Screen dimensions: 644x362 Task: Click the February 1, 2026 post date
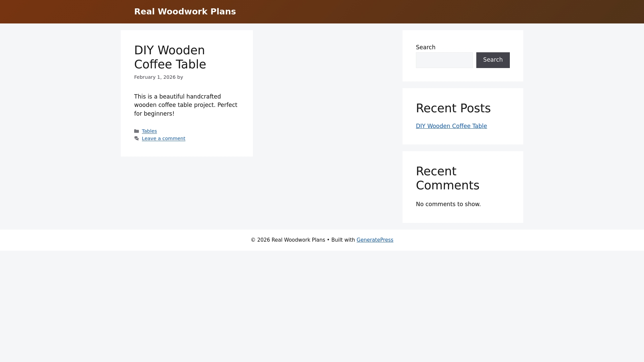(x=155, y=77)
